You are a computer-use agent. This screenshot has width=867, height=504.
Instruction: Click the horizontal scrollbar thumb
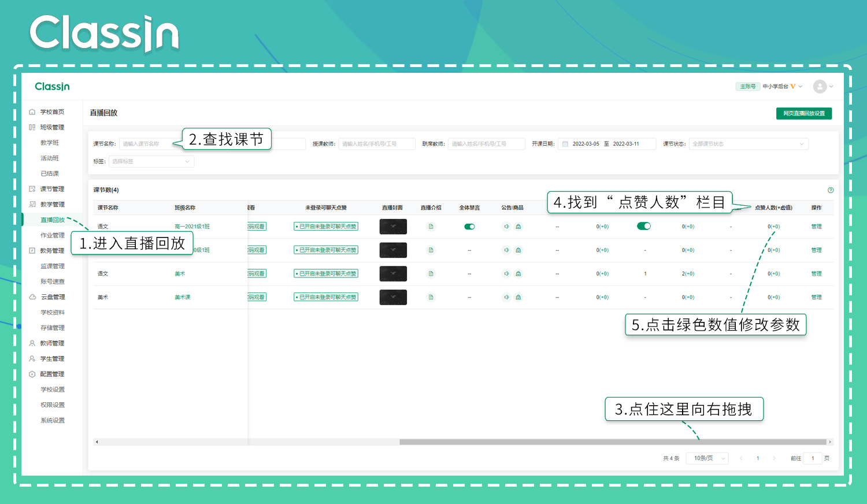coord(613,442)
